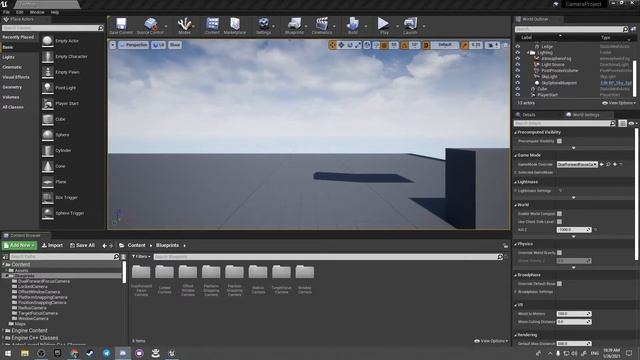Click the Search Details input field
This screenshot has width=640, height=360.
[564, 123]
